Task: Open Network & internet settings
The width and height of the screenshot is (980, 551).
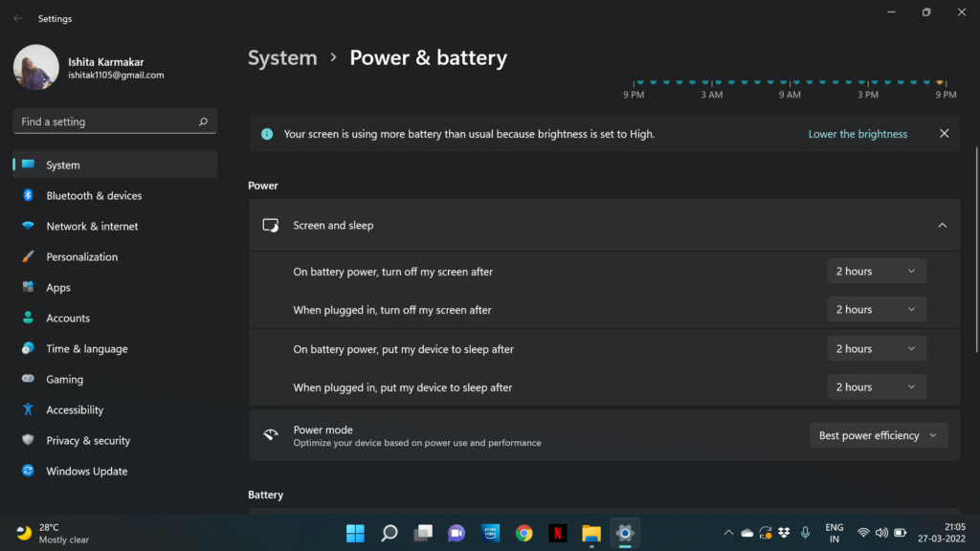Action: click(115, 226)
